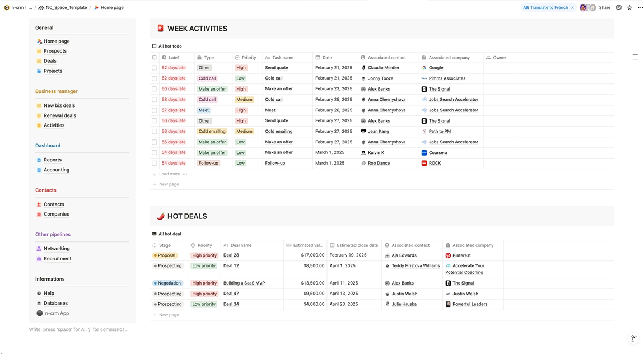Click the n-crm workspace icon in breadcrumb

pyautogui.click(x=7, y=7)
